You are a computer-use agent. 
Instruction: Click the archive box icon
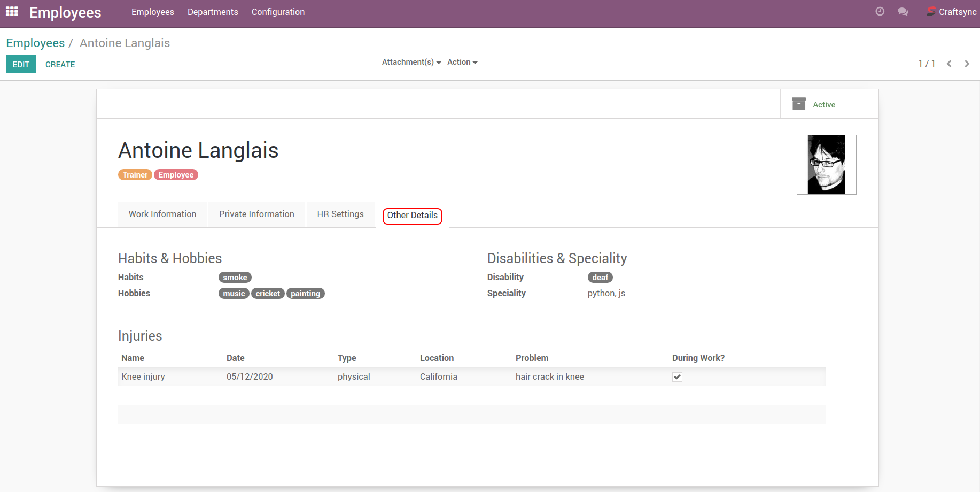click(x=798, y=104)
